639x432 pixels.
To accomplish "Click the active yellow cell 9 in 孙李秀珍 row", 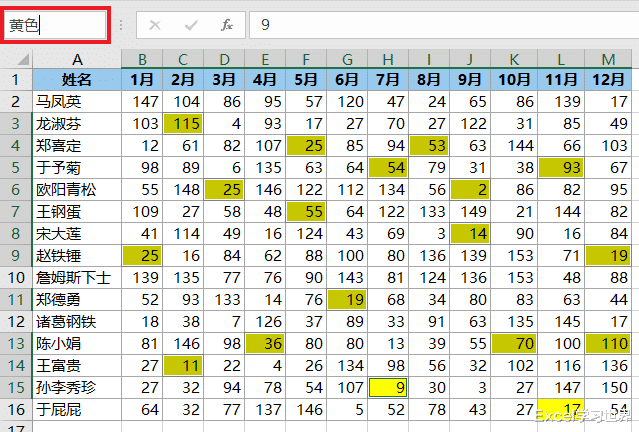I will click(388, 388).
